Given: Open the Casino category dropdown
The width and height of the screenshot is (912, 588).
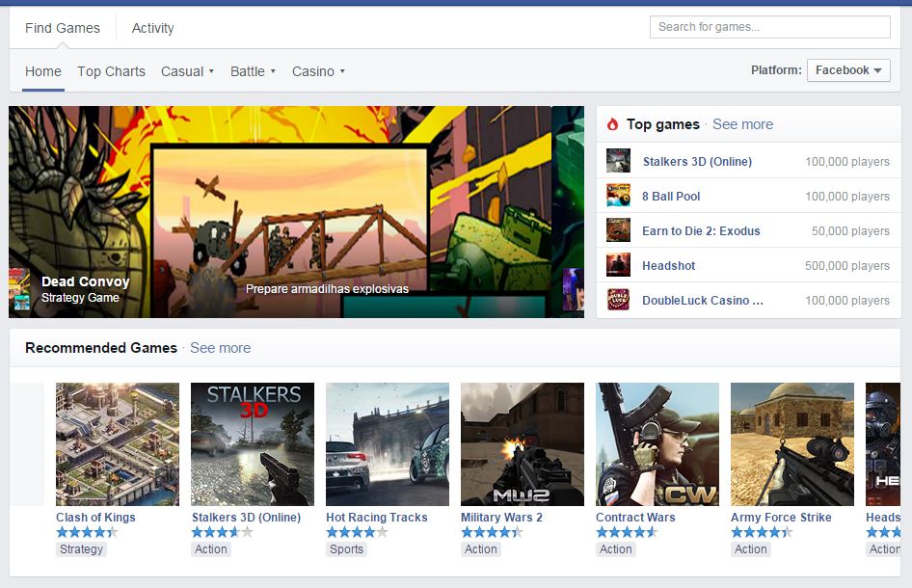Looking at the screenshot, I should pos(318,71).
